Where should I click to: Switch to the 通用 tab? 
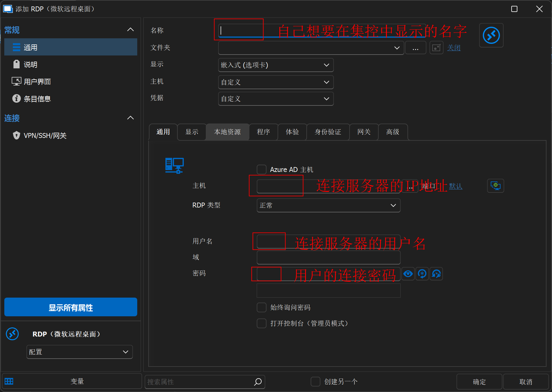163,132
